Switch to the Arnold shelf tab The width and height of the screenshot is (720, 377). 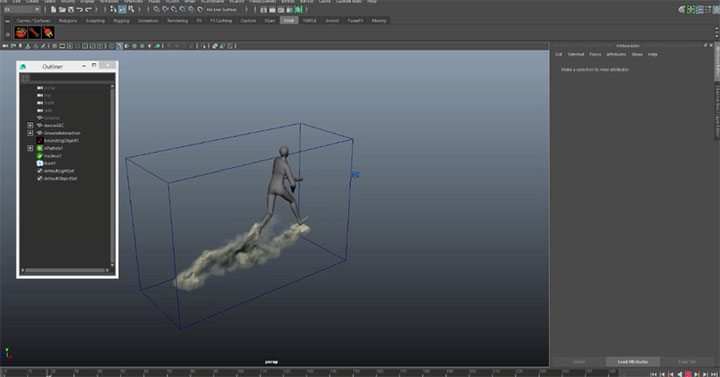point(332,21)
